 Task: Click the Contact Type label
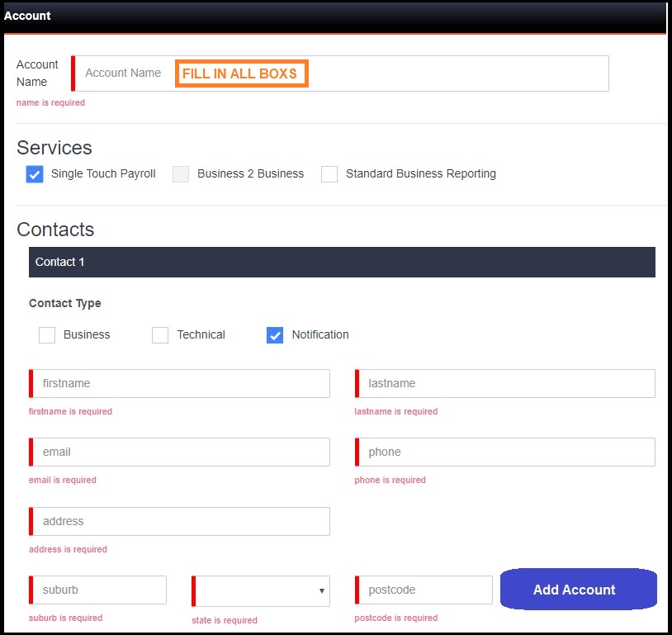[x=65, y=304]
